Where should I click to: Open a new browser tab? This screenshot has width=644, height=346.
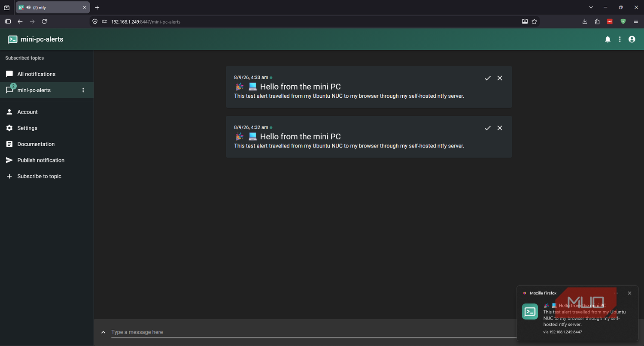point(97,8)
